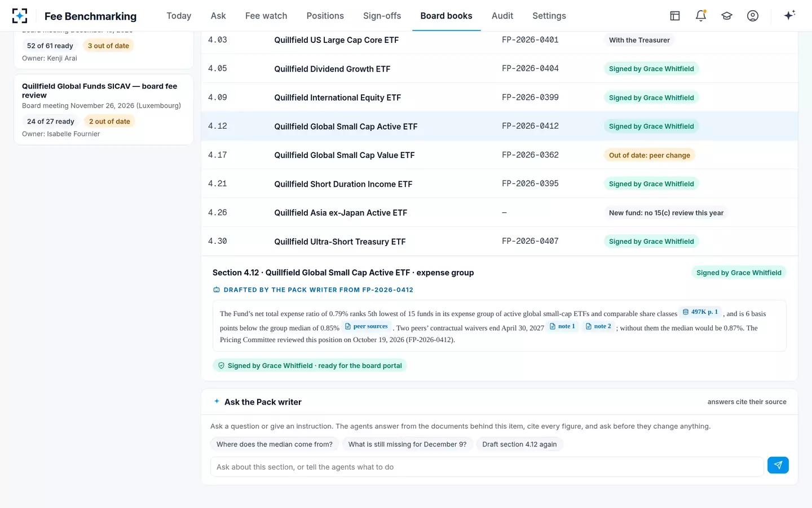The image size is (812, 508).
Task: Click 'Where does the median come from?' suggestion
Action: coord(275,444)
